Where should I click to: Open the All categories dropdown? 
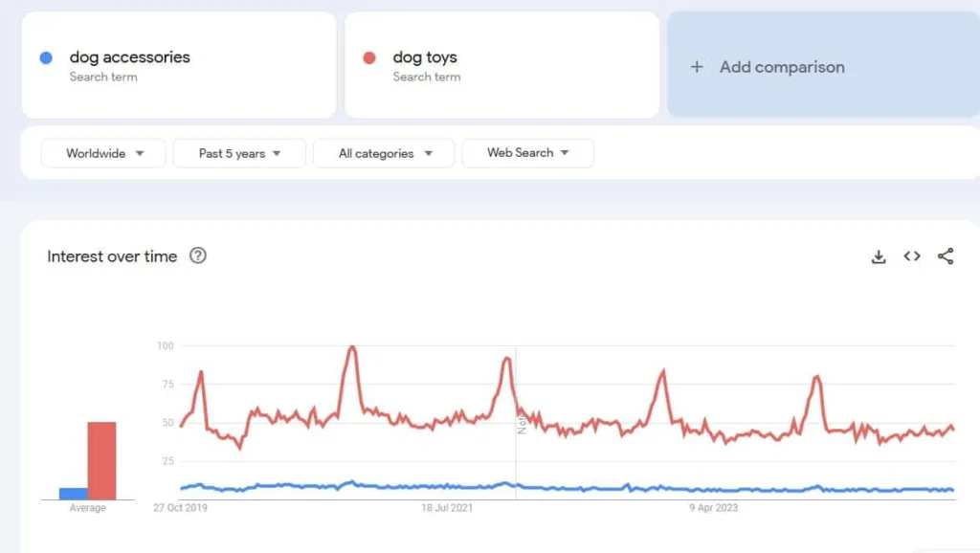384,153
